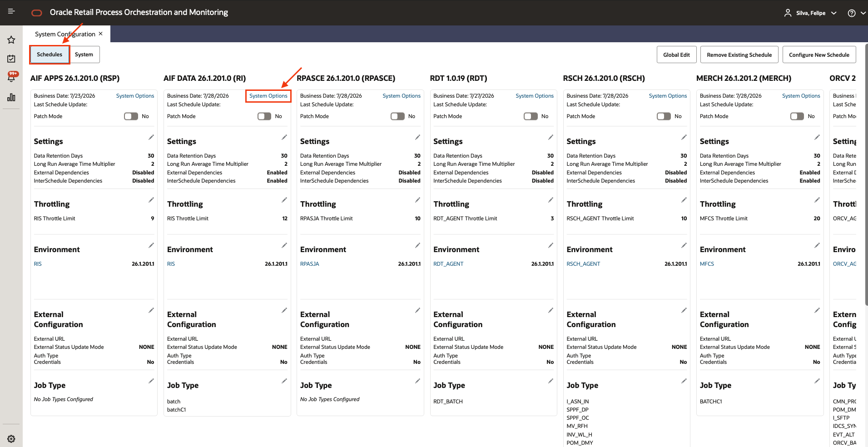Open the Settings gear in sidebar
Viewport: 868px width, 447px height.
(11, 439)
